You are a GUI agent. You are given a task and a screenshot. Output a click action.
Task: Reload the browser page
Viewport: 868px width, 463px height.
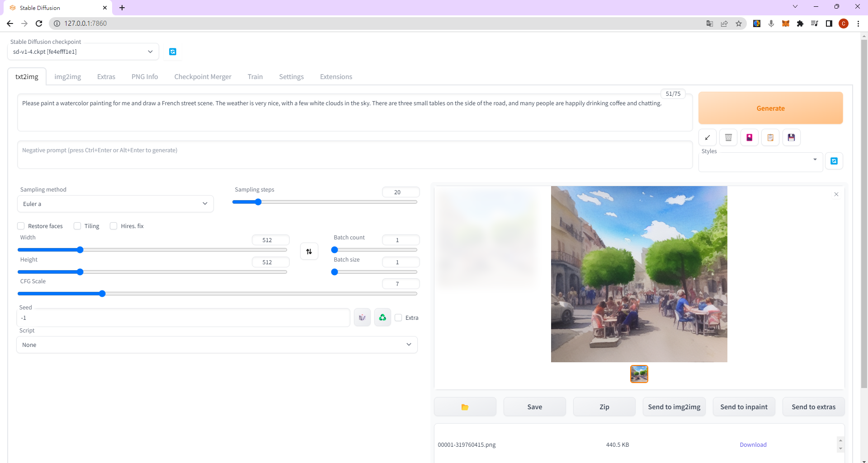[x=39, y=23]
